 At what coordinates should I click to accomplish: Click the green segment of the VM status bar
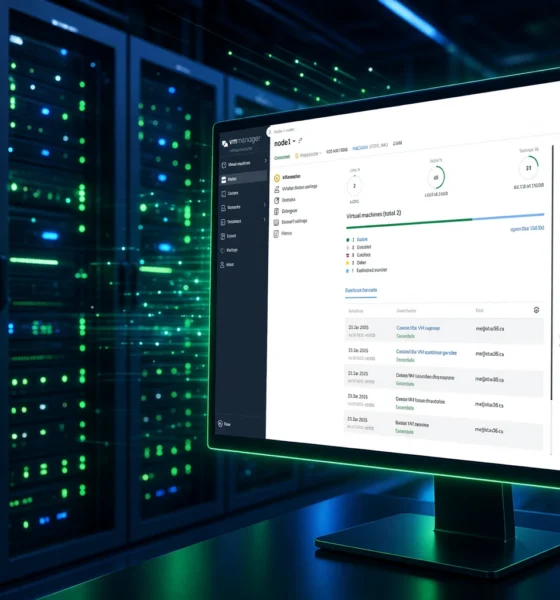(x=409, y=223)
